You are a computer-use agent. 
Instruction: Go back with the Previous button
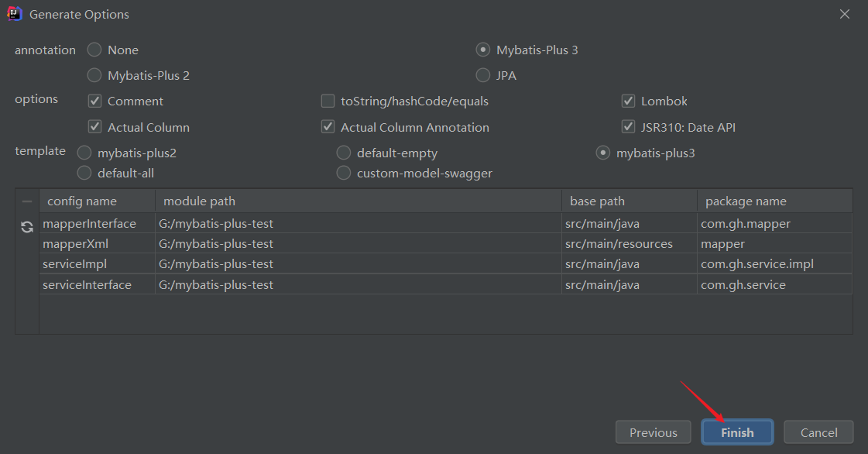(653, 432)
